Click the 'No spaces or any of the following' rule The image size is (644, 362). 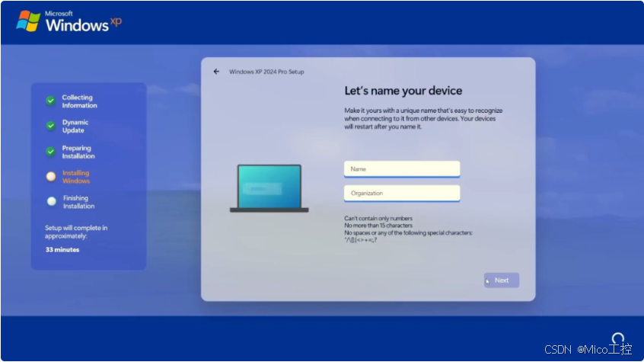pyautogui.click(x=408, y=236)
